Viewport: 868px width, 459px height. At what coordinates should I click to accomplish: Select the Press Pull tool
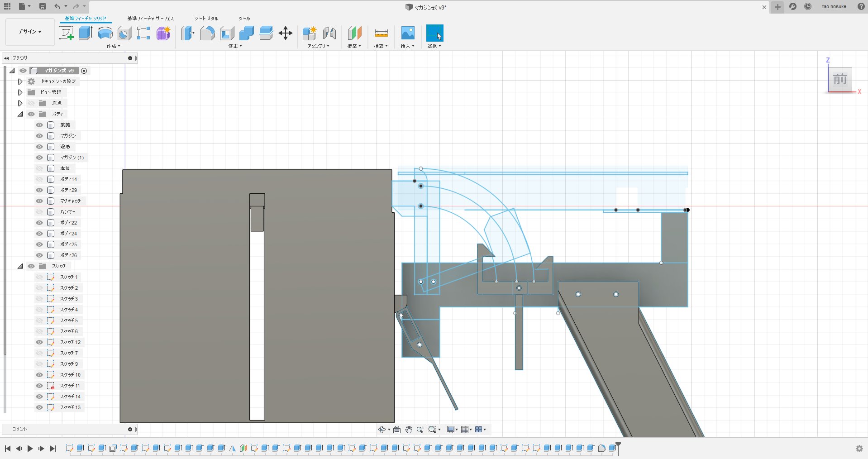click(188, 33)
